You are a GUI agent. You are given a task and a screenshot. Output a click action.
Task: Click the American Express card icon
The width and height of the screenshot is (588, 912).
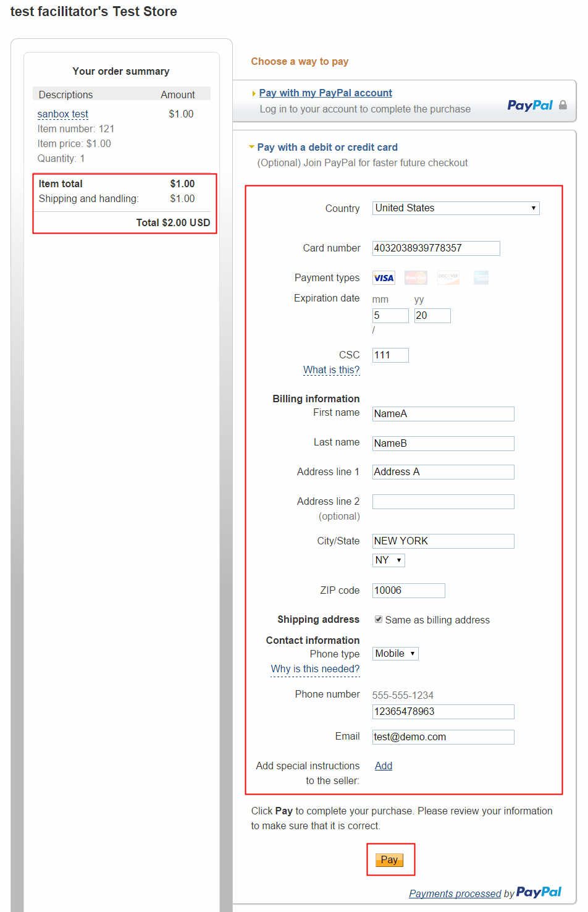click(x=481, y=278)
